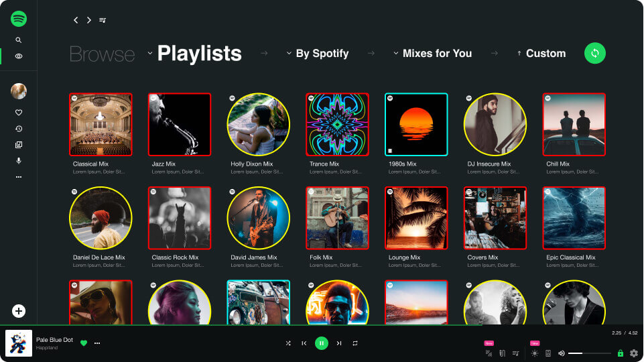
Task: Click the green refresh sync button
Action: [594, 53]
